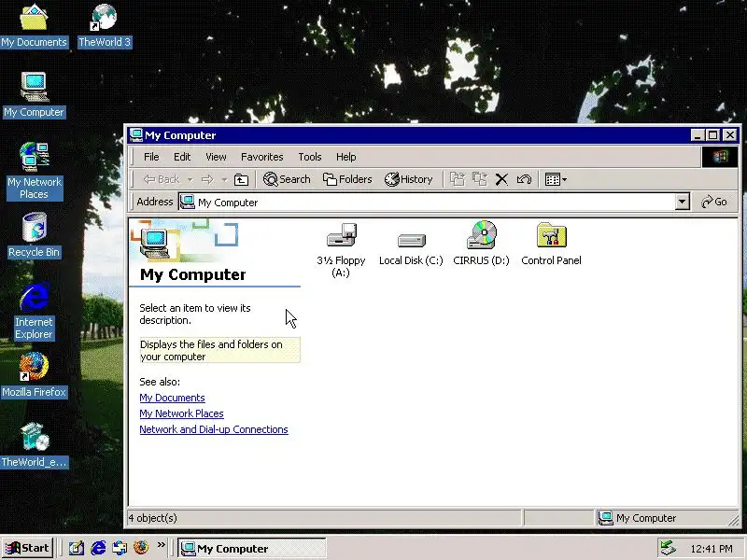Follow the My Network Places link

point(181,413)
